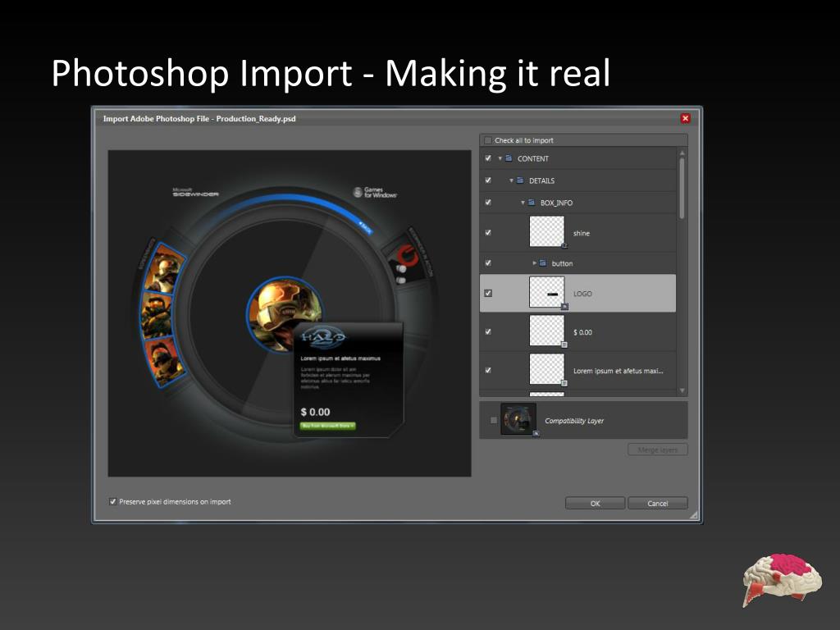The width and height of the screenshot is (840, 630).
Task: Click the 'Compatibility Layer' label
Action: click(574, 421)
